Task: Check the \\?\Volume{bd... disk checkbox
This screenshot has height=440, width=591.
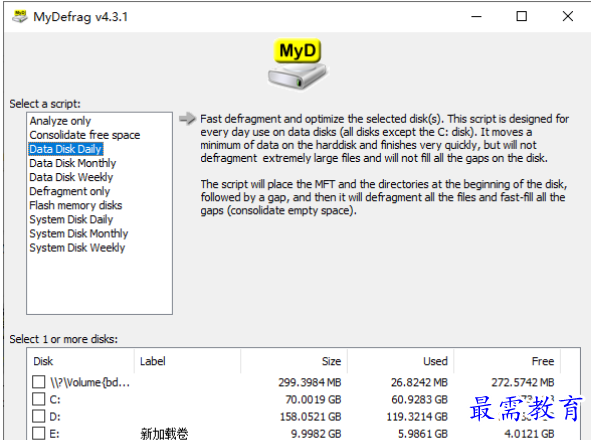Action: point(38,382)
